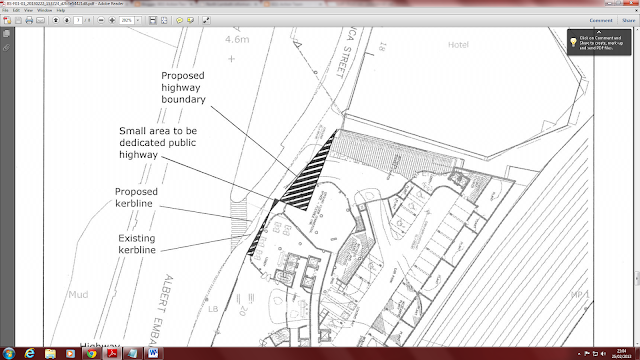Click the page number input field
Viewport: 640px width, 360px height.
[78, 20]
